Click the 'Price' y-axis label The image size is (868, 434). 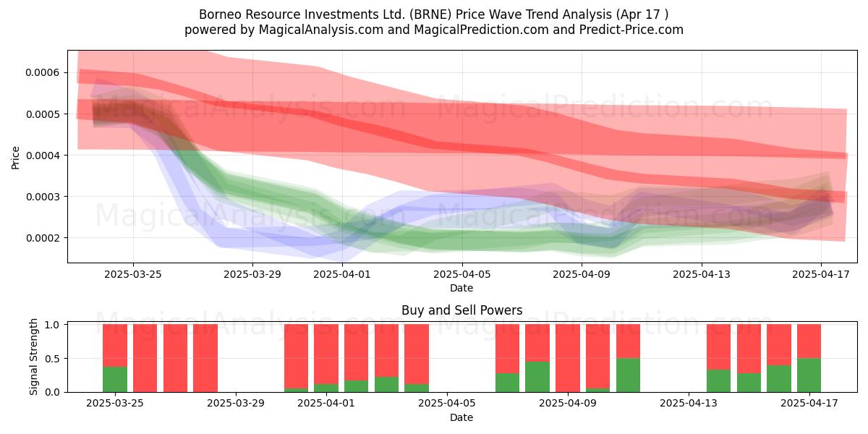16,157
